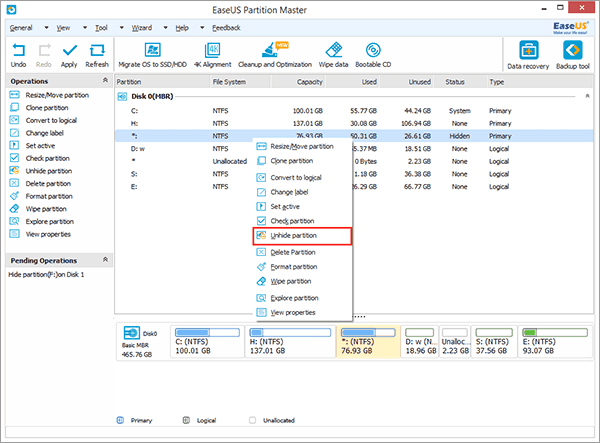The image size is (600, 443).
Task: Select Check partition in context menu
Action: pos(302,221)
